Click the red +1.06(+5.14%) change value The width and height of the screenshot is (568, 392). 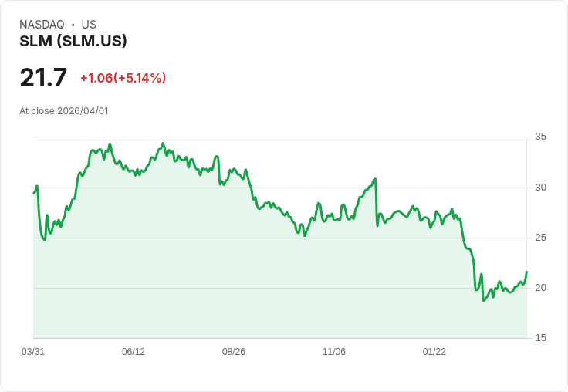pyautogui.click(x=123, y=78)
